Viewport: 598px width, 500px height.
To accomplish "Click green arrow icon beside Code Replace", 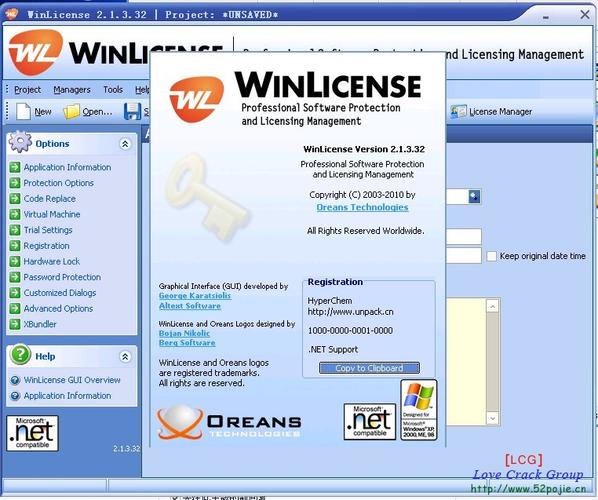I will pyautogui.click(x=15, y=198).
